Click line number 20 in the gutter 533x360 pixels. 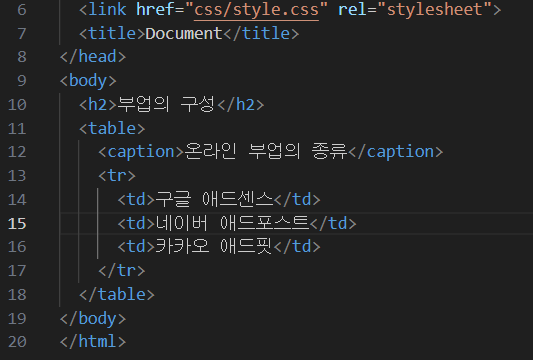(x=17, y=342)
